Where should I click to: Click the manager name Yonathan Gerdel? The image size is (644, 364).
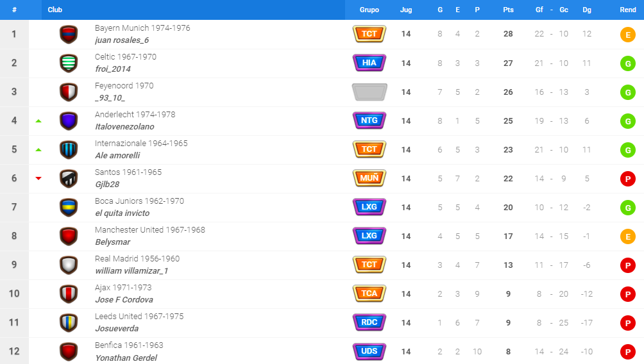tap(126, 358)
